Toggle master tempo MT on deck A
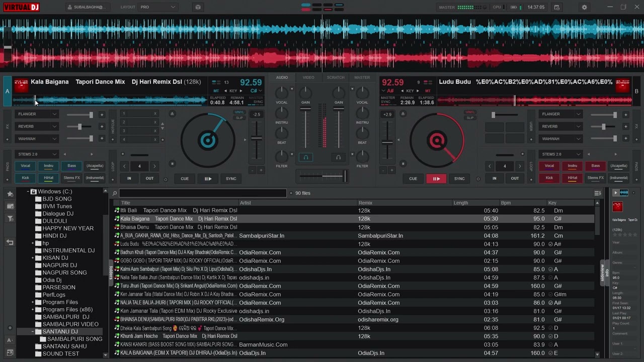644x362 pixels. coord(216,91)
